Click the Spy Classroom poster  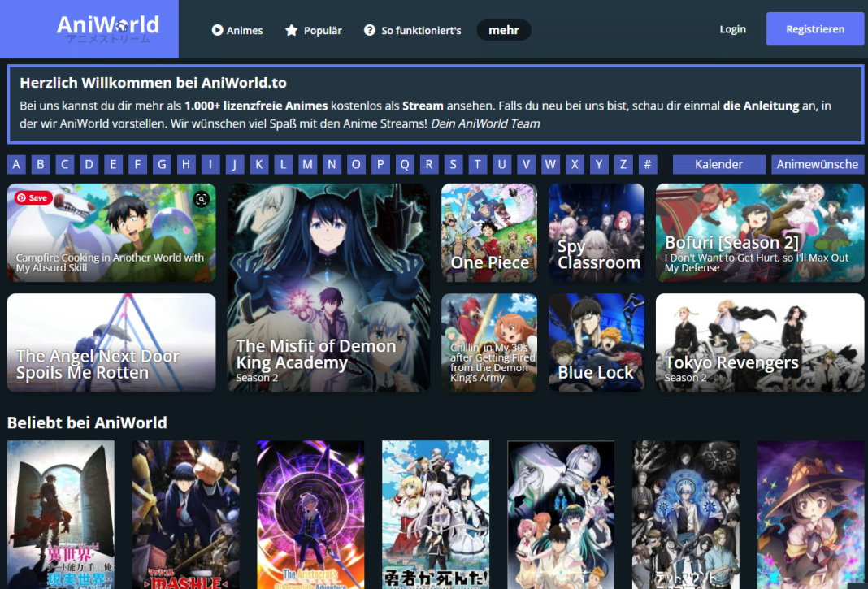pos(596,232)
